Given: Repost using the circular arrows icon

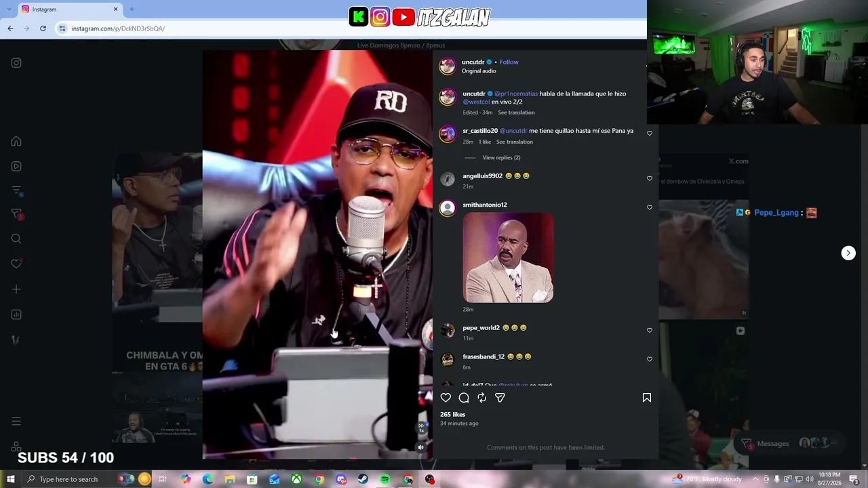Looking at the screenshot, I should point(481,398).
